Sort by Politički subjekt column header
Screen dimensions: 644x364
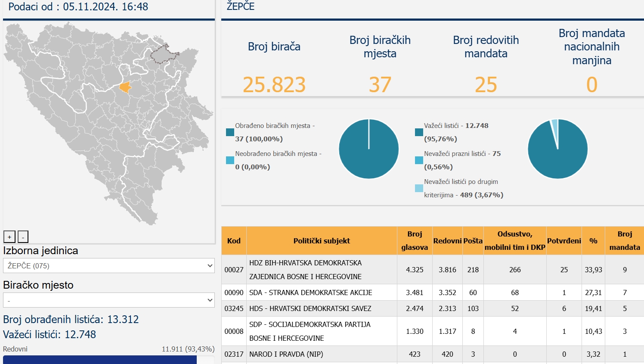(322, 241)
